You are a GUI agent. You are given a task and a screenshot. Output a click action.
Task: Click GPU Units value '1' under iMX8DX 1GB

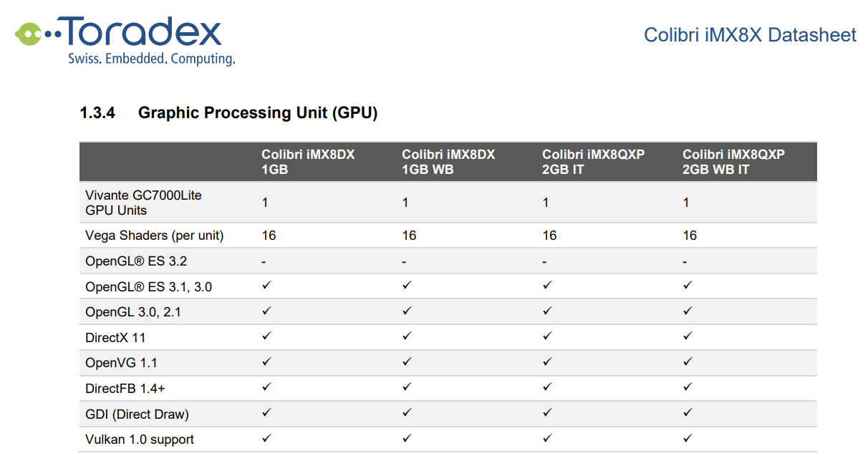pyautogui.click(x=265, y=203)
